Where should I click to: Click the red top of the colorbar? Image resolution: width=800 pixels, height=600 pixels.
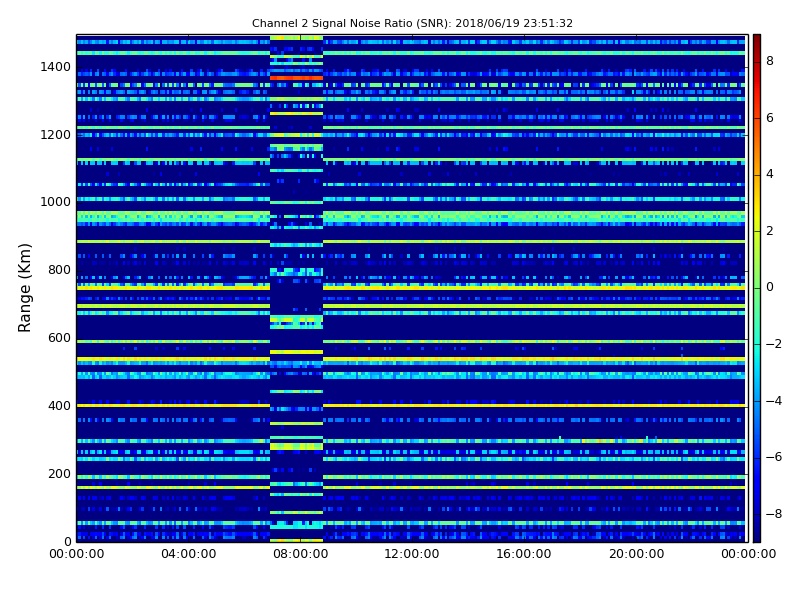tap(757, 46)
